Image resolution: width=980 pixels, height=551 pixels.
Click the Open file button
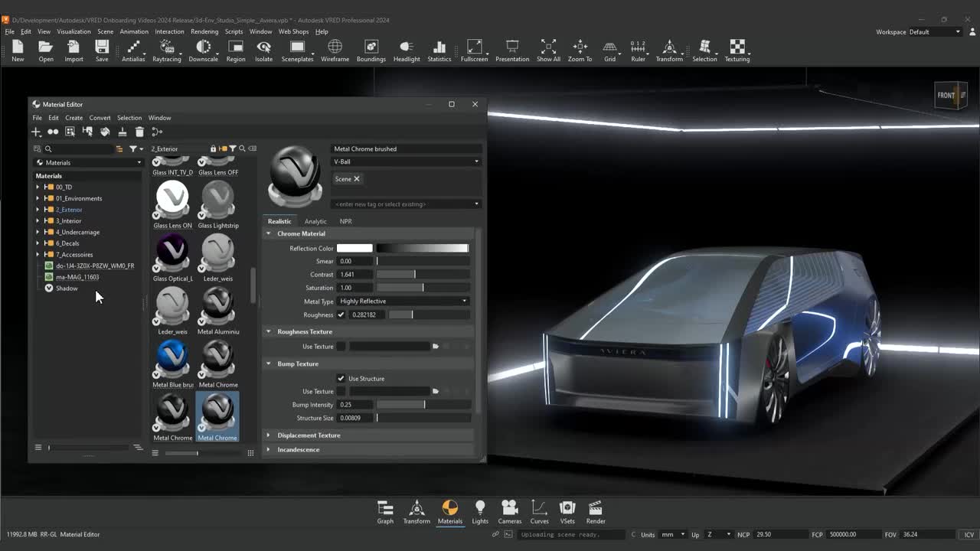46,51
